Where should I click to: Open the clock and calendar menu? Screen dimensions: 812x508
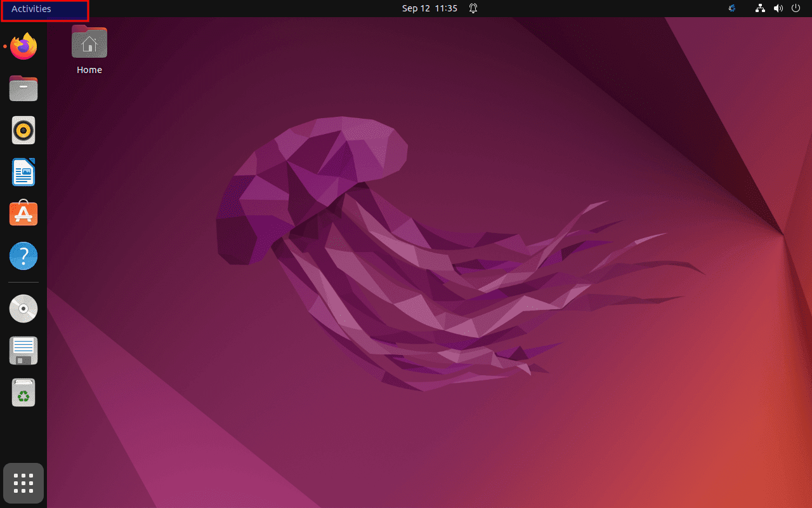(429, 9)
